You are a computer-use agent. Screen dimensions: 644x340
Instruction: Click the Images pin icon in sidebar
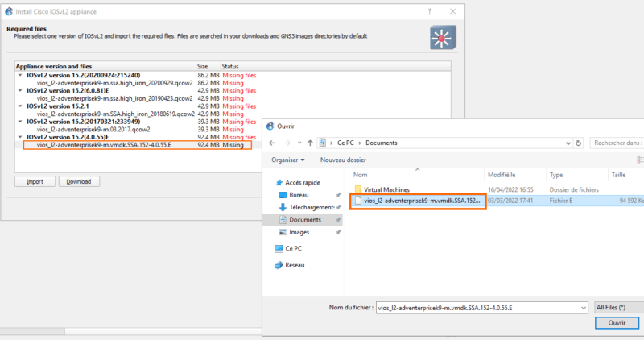point(338,233)
